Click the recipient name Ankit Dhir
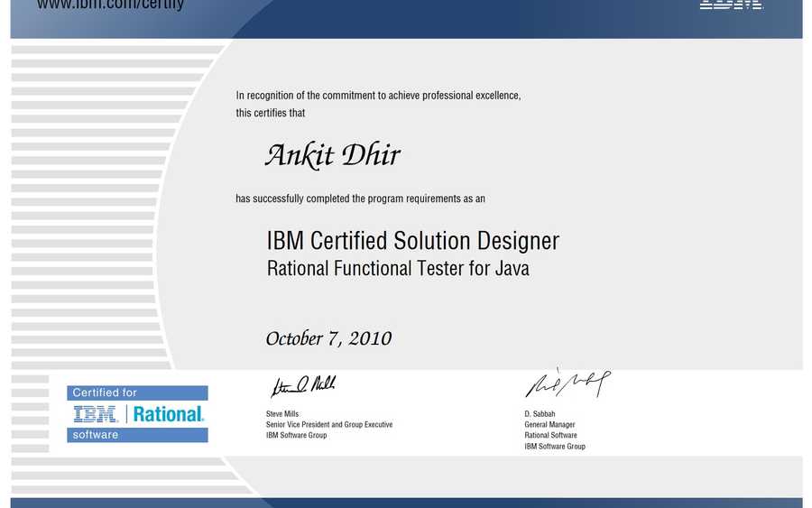Image resolution: width=812 pixels, height=508 pixels. [x=333, y=155]
